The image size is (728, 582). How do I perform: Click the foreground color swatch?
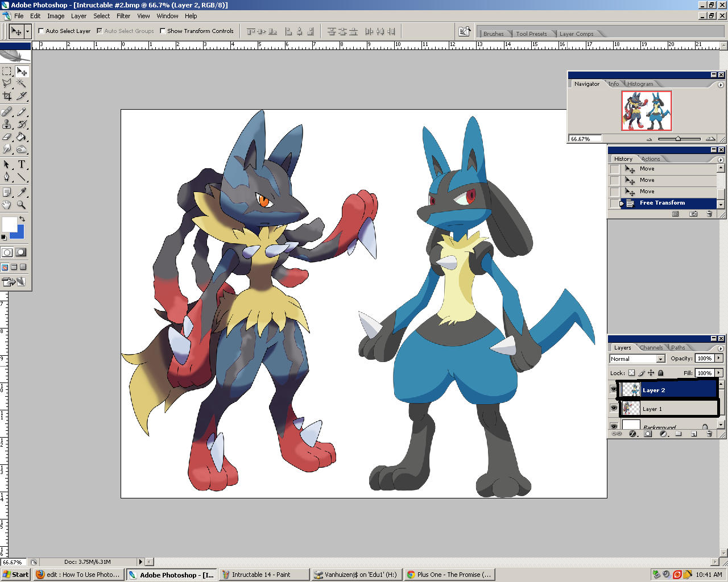(9, 224)
